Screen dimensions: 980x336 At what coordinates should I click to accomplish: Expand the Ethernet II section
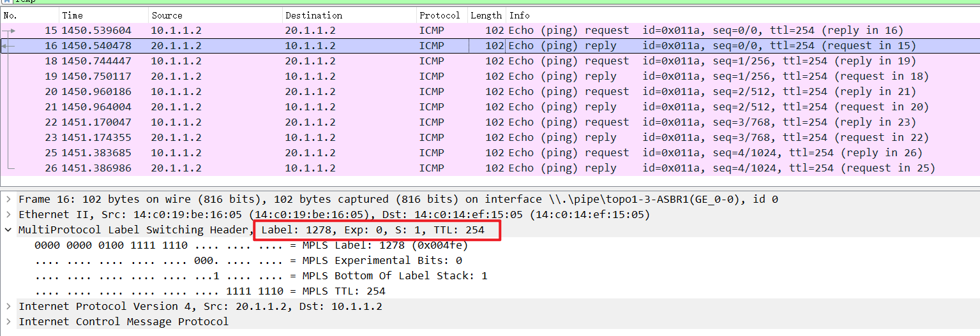click(8, 215)
